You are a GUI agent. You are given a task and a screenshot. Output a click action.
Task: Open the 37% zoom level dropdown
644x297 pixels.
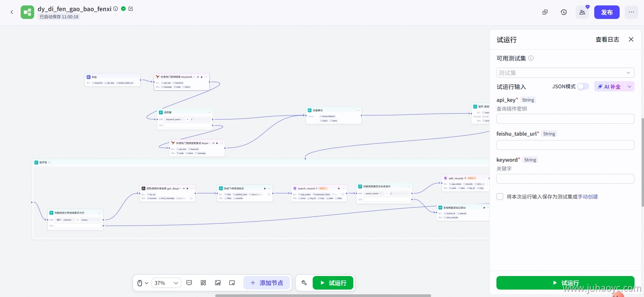pyautogui.click(x=166, y=283)
